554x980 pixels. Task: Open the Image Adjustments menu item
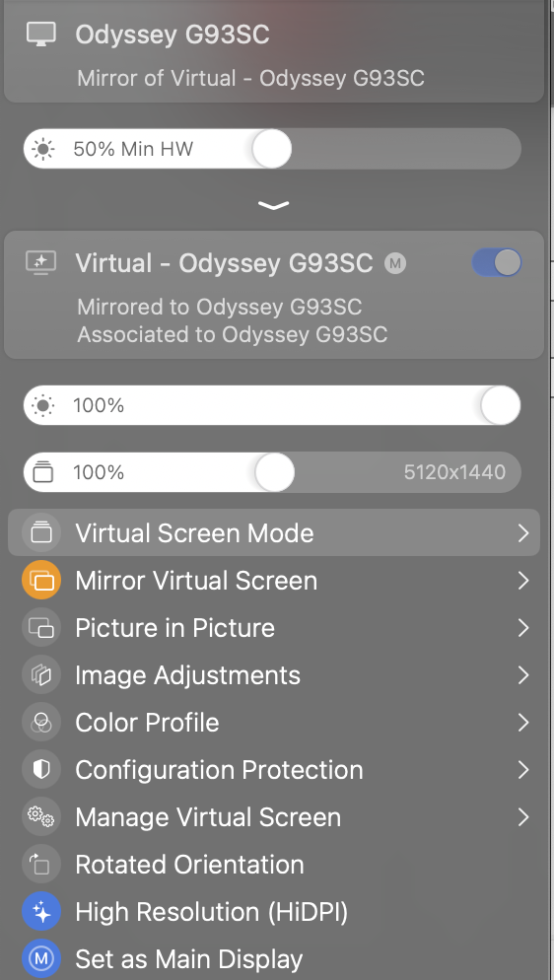click(x=274, y=675)
